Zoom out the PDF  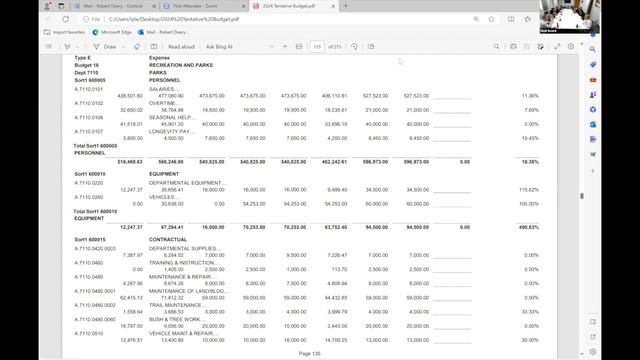coord(272,47)
